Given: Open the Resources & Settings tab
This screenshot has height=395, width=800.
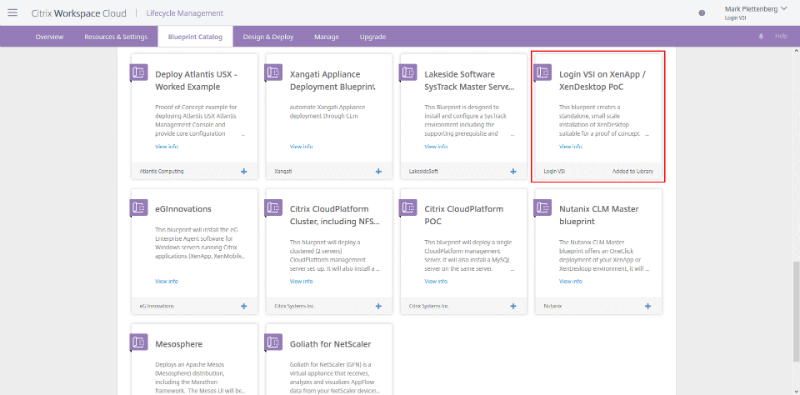Looking at the screenshot, I should pyautogui.click(x=116, y=37).
